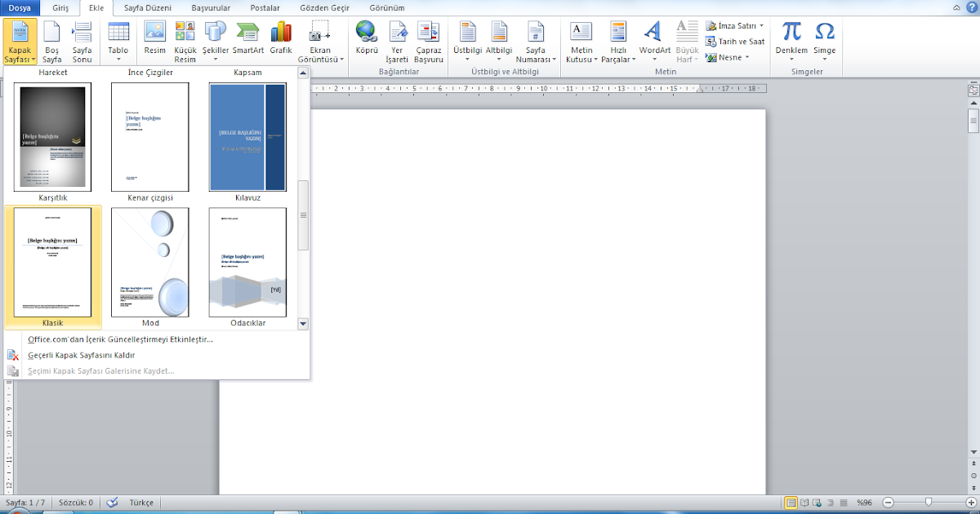Switch to the Sayfa Düzeni tab
Screen dimensions: 980x514
point(148,8)
